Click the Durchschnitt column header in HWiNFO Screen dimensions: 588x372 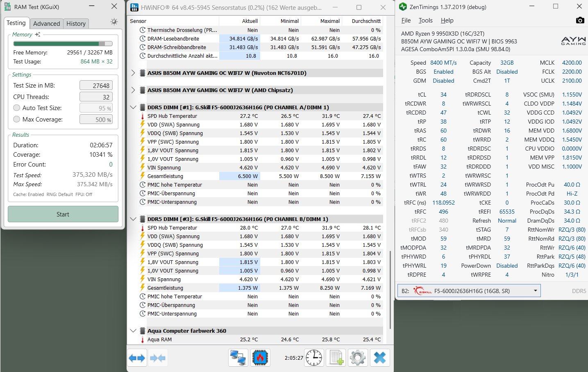pos(363,21)
